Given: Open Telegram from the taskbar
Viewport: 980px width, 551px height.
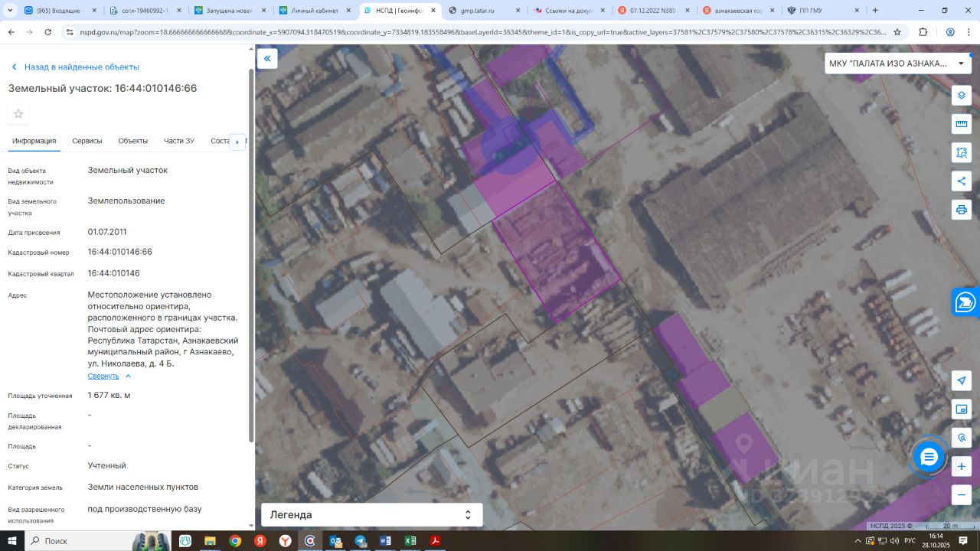Looking at the screenshot, I should pyautogui.click(x=360, y=541).
